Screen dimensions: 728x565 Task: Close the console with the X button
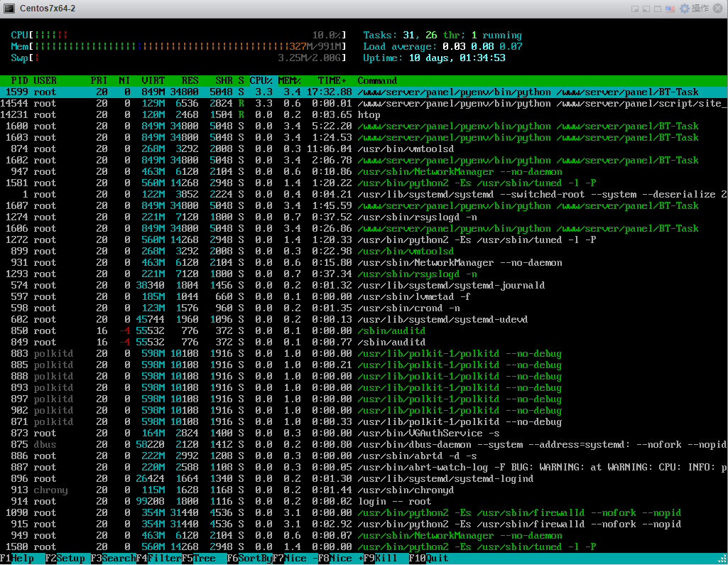pyautogui.click(x=718, y=9)
